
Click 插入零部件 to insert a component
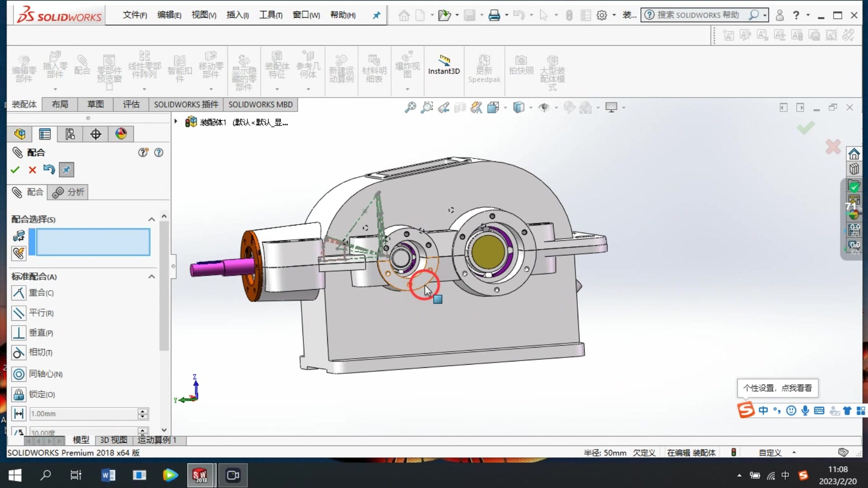coord(54,66)
